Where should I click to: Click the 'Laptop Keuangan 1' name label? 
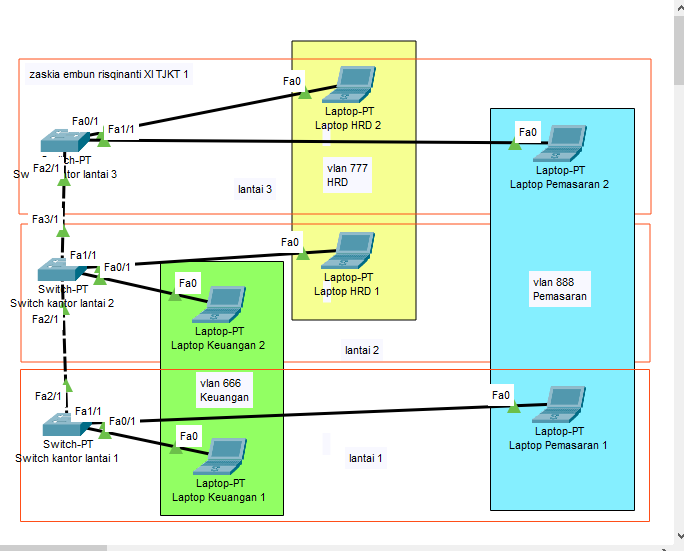pyautogui.click(x=219, y=497)
